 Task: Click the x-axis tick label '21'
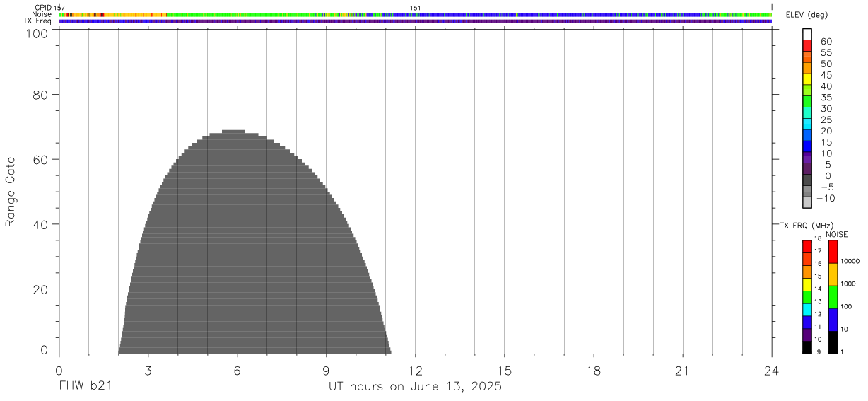(x=683, y=371)
